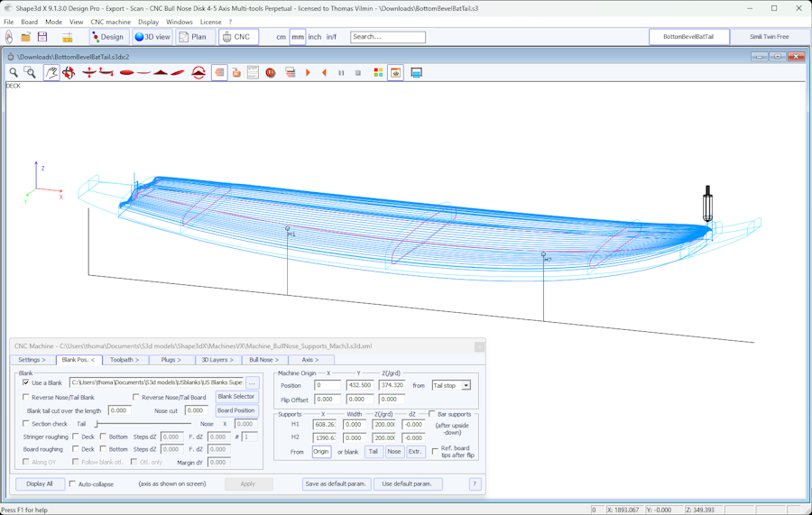Select the pan hand tool
This screenshot has height=515, width=812.
[x=51, y=72]
